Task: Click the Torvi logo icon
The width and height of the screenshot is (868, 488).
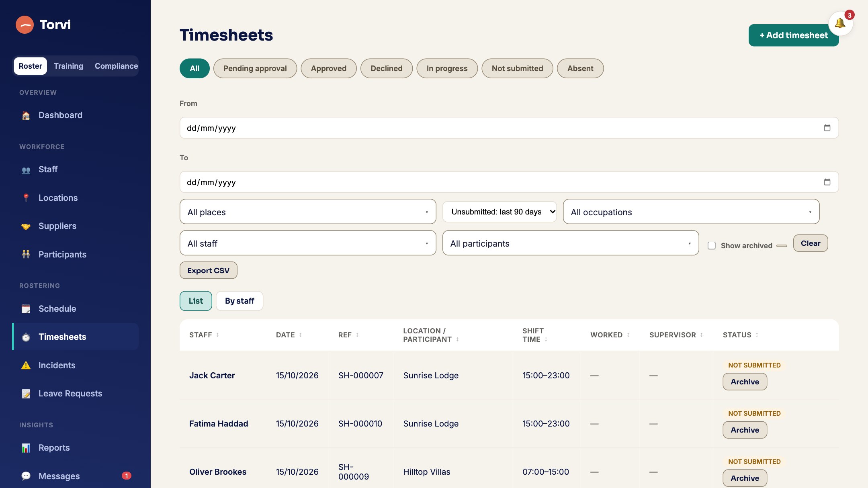Action: [25, 25]
